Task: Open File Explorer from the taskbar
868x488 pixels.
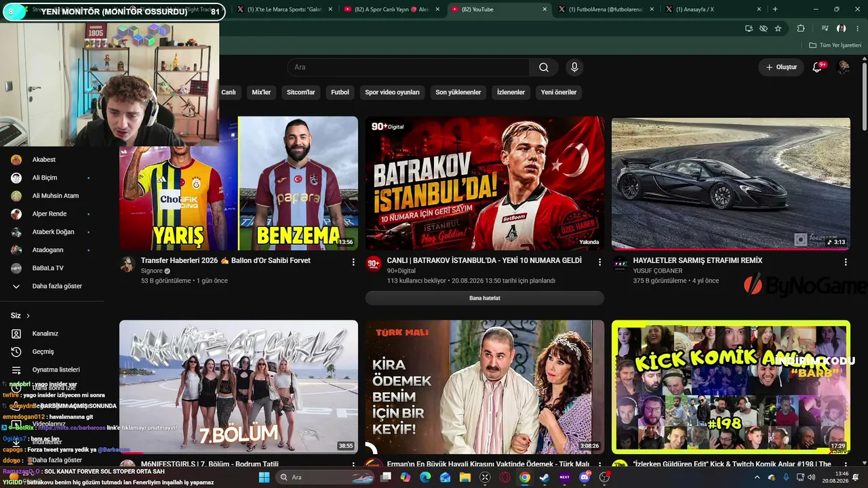Action: pyautogui.click(x=465, y=477)
